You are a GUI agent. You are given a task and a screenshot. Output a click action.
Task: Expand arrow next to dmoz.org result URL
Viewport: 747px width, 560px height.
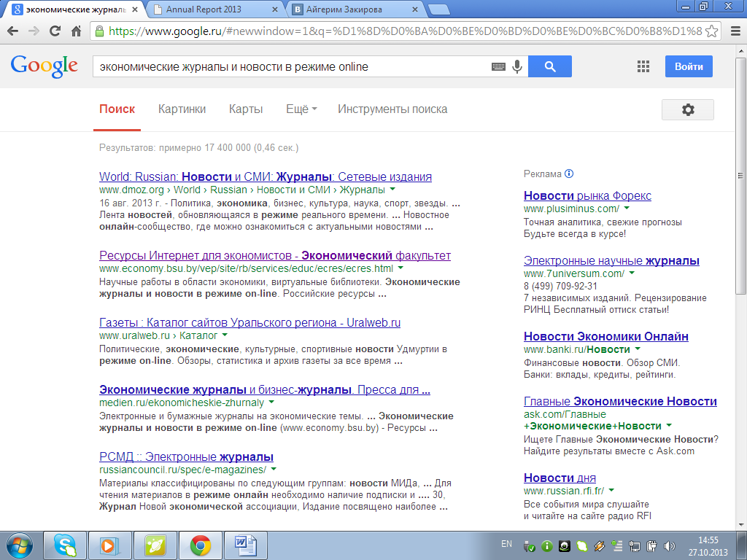tap(392, 190)
